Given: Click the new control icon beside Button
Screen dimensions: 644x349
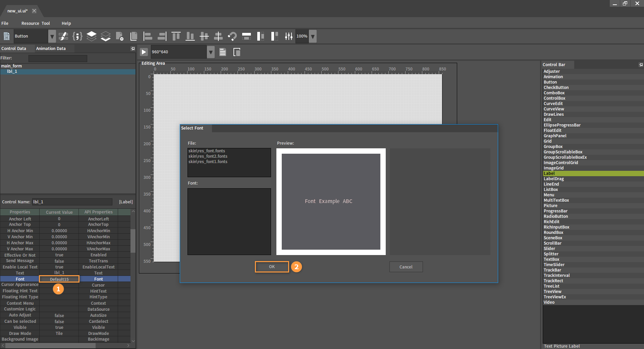Looking at the screenshot, I should coord(7,36).
